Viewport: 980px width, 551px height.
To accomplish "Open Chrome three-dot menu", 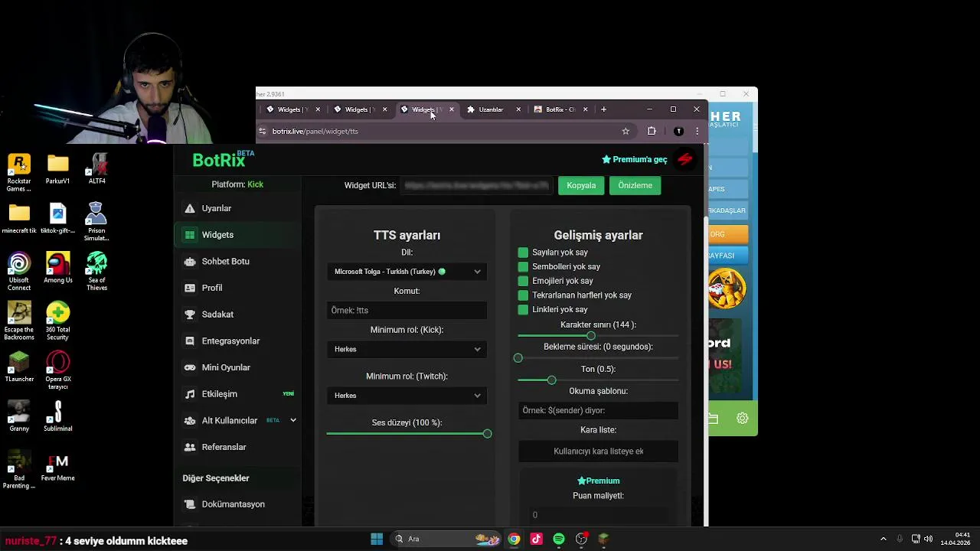I will point(697,131).
